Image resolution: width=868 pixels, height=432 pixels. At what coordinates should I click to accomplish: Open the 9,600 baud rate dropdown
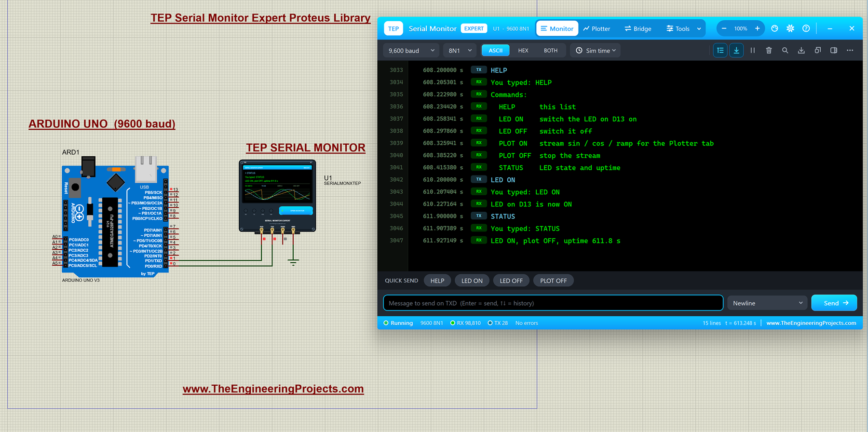411,50
